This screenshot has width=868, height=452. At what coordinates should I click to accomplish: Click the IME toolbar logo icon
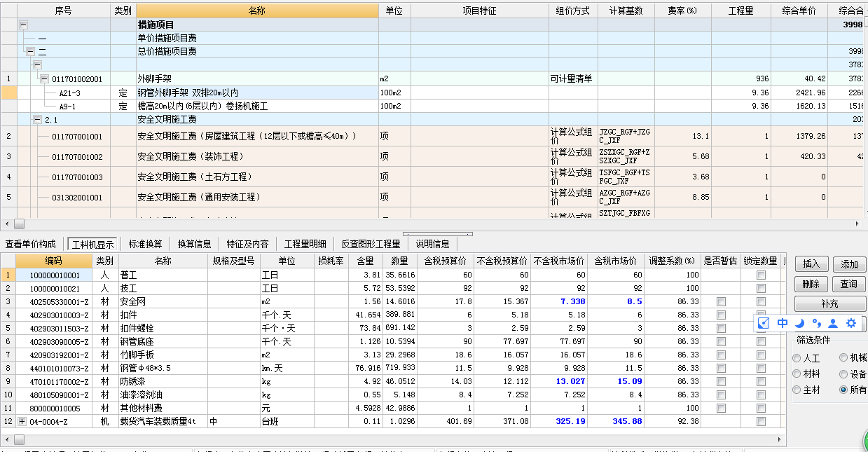click(x=765, y=323)
